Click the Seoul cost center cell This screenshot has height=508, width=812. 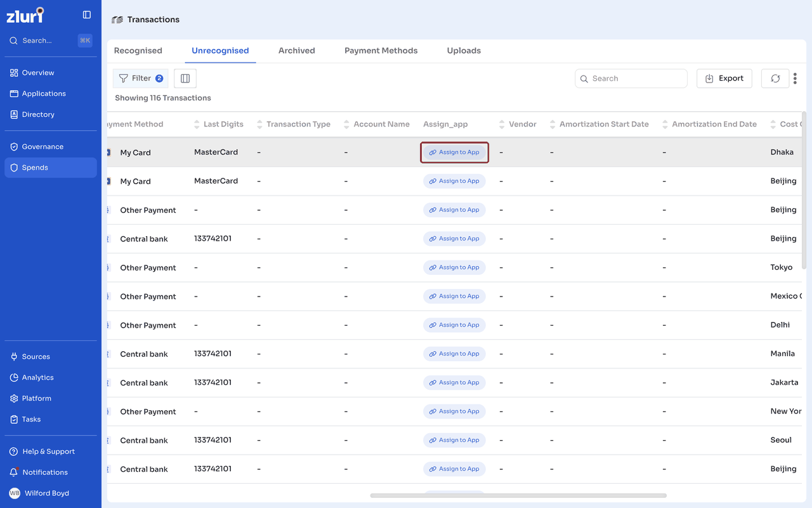tap(781, 440)
